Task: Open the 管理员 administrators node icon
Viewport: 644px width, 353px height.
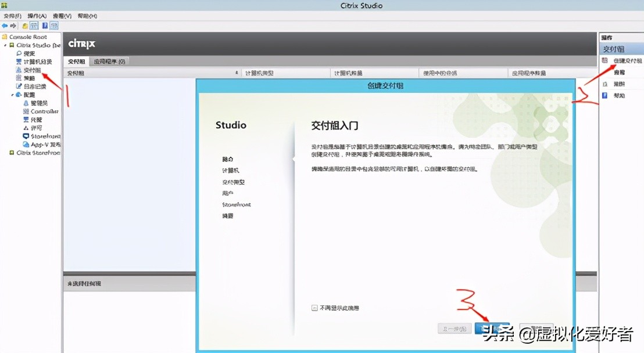Action: 26,103
